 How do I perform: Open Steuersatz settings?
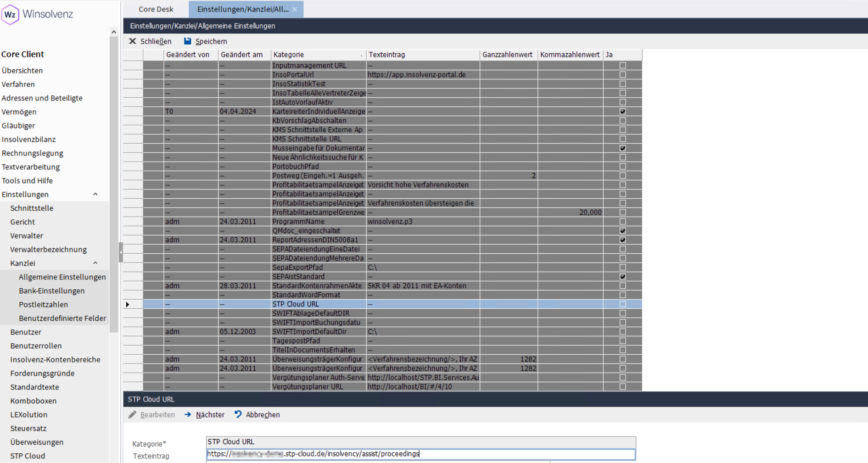tap(28, 429)
